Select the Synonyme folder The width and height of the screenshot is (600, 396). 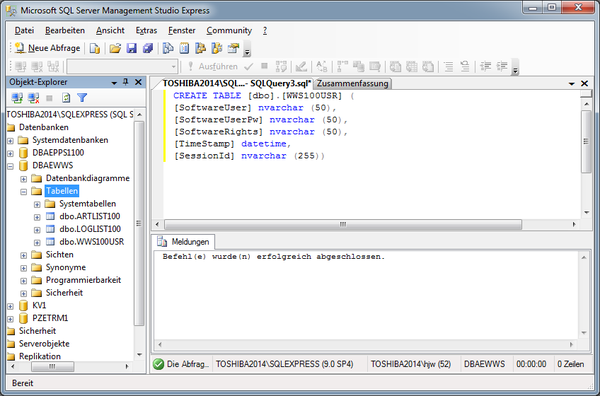[65, 267]
